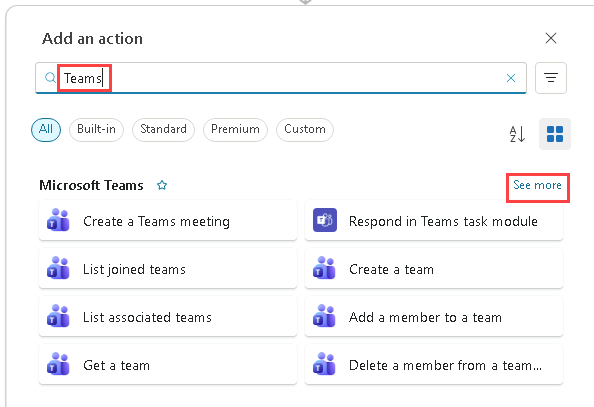Open the filter options button

[x=551, y=78]
